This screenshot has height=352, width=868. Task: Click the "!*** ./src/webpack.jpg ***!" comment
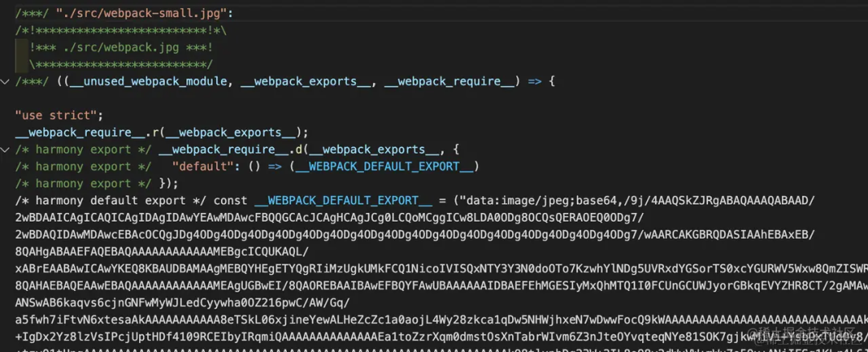pos(122,47)
